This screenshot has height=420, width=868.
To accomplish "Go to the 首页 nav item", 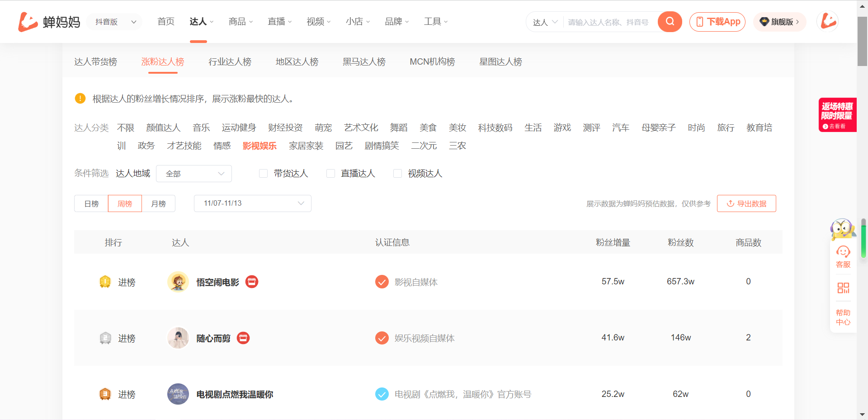I will point(166,22).
